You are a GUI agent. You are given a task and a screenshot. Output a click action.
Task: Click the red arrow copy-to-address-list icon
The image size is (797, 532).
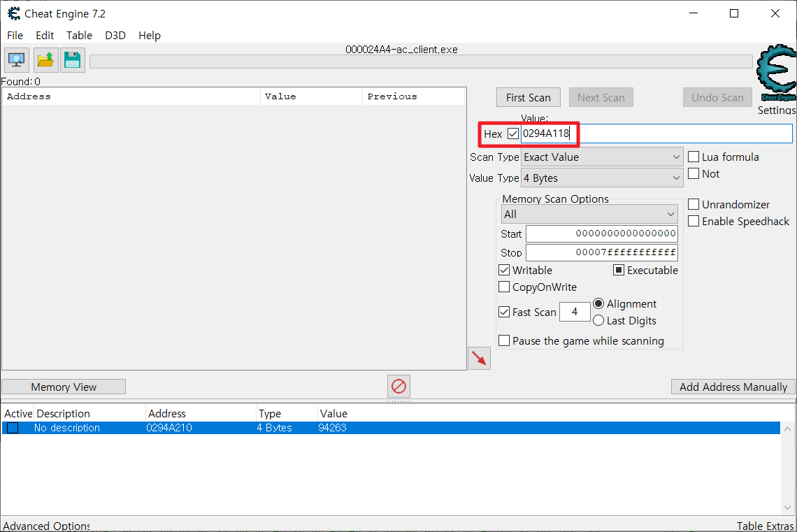[479, 359]
